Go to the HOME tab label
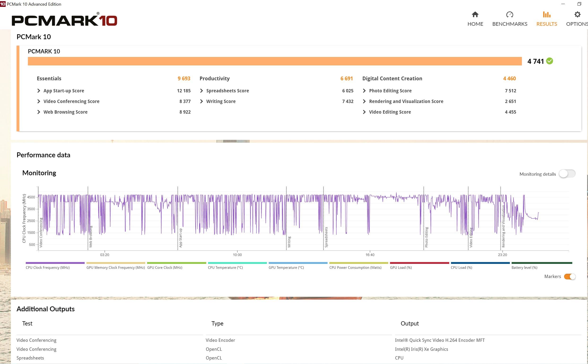 (475, 24)
